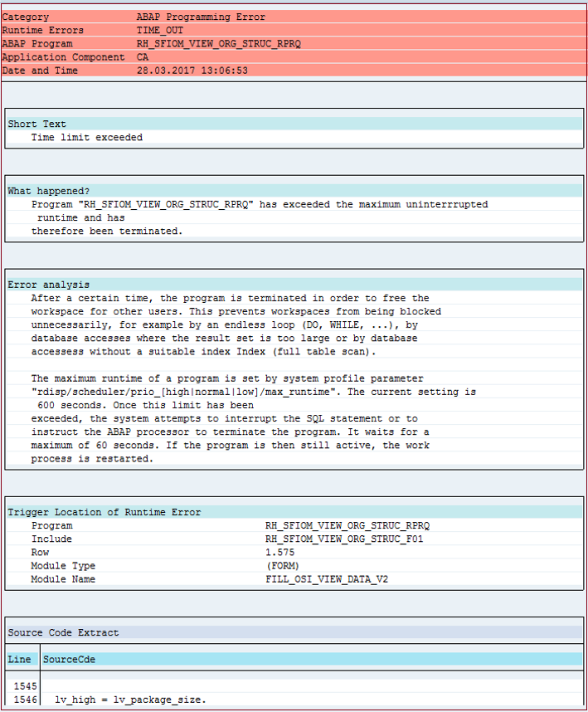Image resolution: width=588 pixels, height=712 pixels.
Task: Click the 'ABAP Program' label
Action: 37,44
